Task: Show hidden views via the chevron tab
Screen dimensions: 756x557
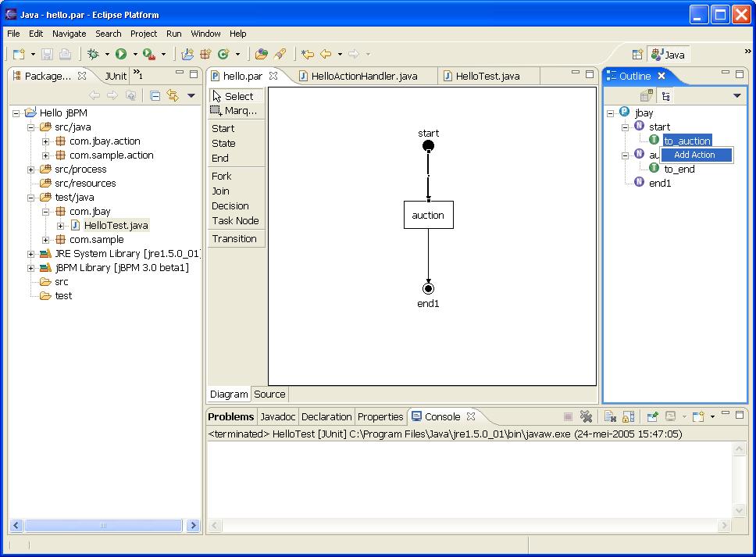Action: point(138,73)
